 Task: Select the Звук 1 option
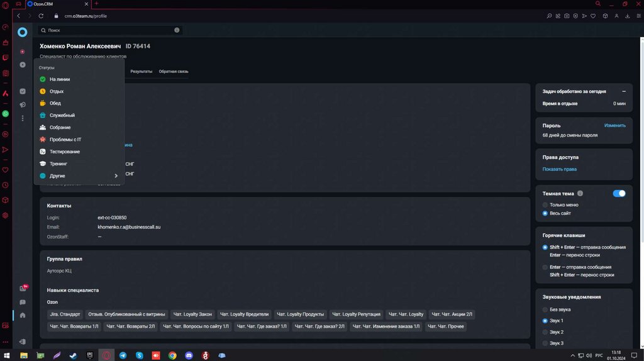[545, 321]
